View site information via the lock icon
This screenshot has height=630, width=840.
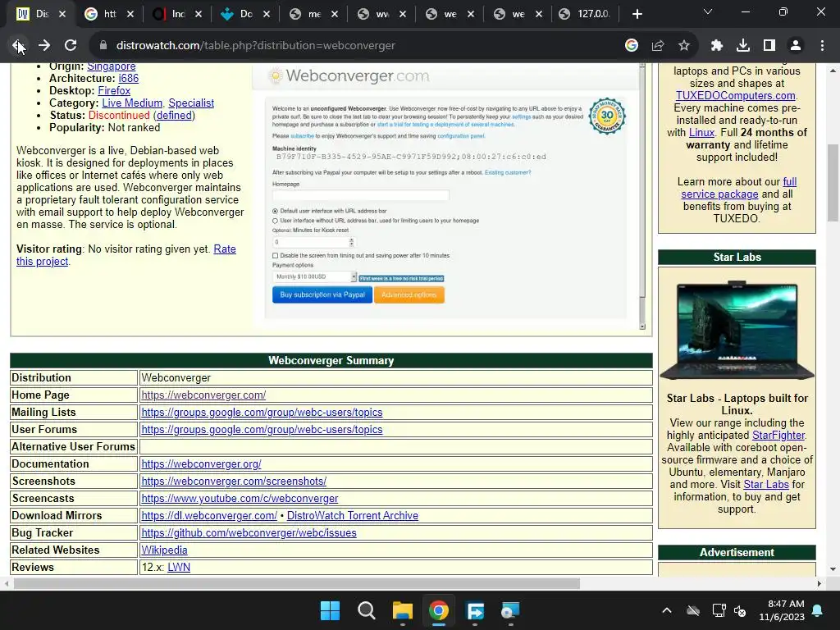103,46
